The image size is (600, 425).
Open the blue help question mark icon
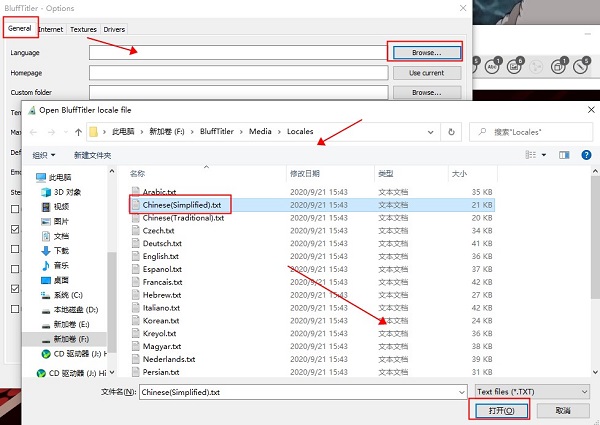(585, 155)
